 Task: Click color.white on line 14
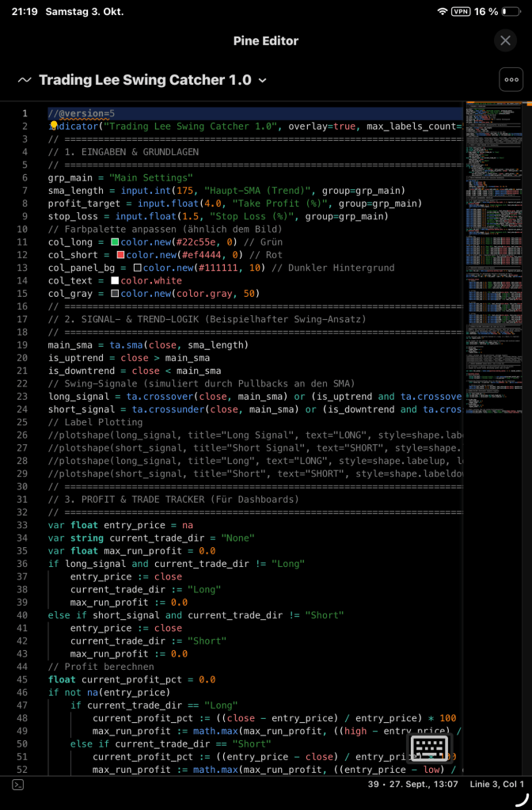click(151, 280)
